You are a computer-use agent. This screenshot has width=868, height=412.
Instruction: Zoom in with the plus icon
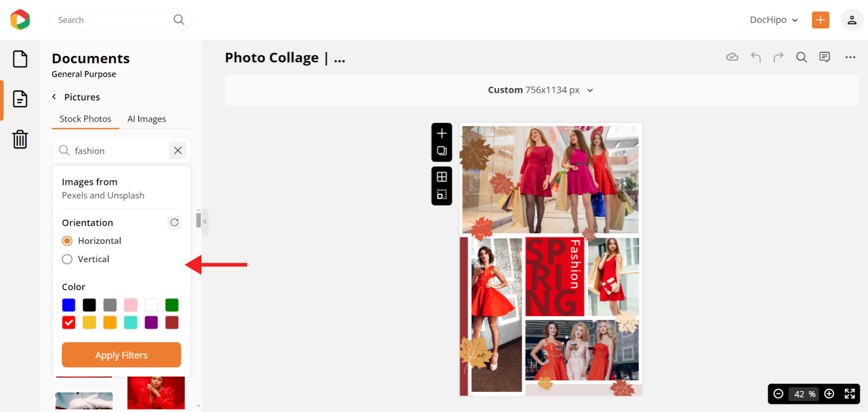829,394
